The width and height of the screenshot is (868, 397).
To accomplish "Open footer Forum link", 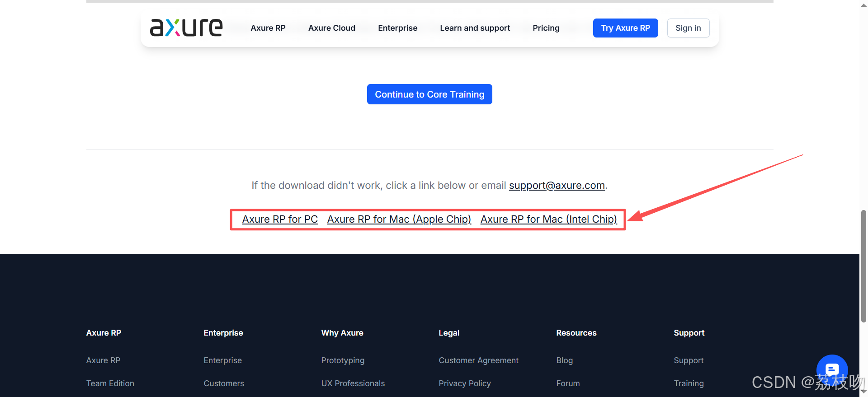I will pyautogui.click(x=568, y=383).
